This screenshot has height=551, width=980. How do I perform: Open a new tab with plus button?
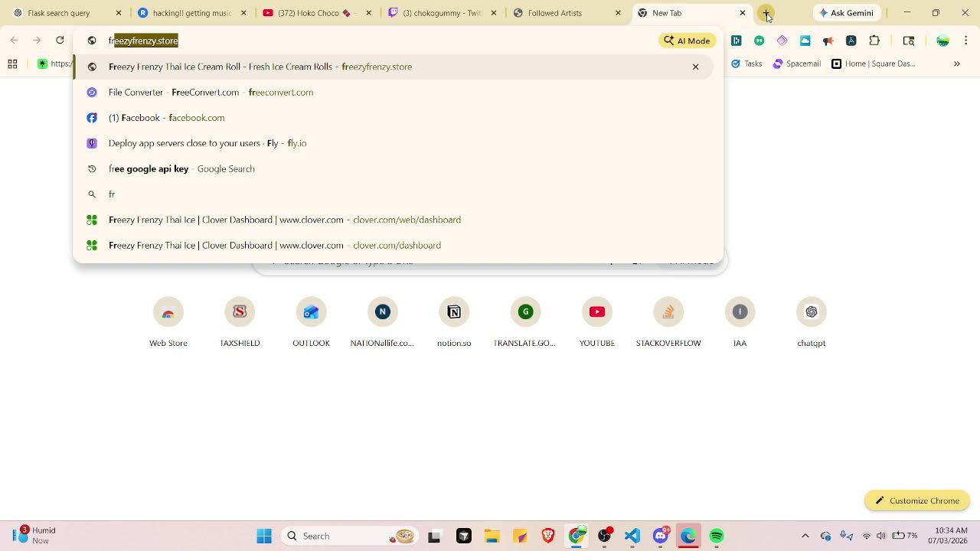pos(766,13)
